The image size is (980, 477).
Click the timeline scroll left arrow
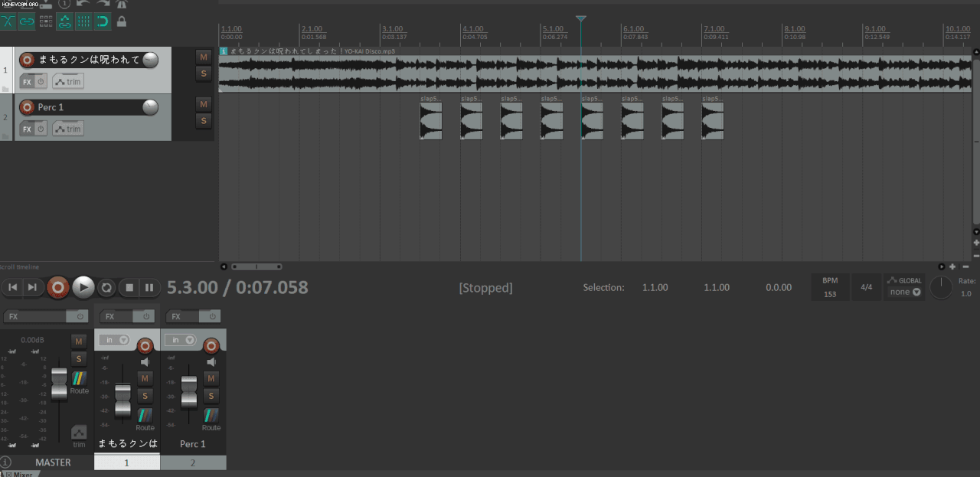pyautogui.click(x=224, y=266)
